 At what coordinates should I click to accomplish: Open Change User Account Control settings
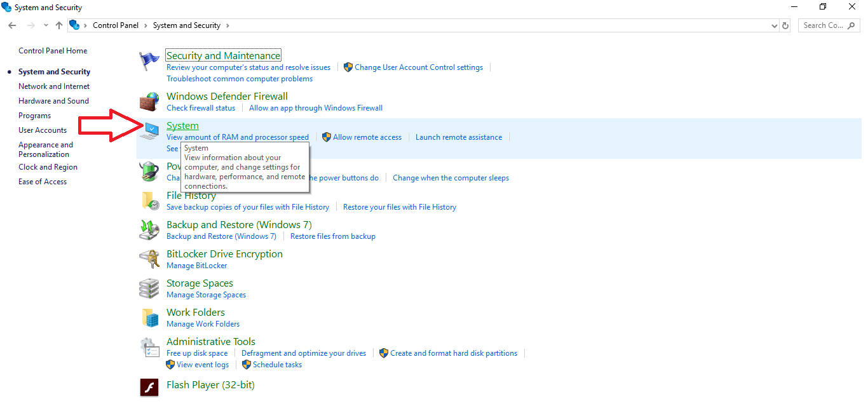click(419, 67)
